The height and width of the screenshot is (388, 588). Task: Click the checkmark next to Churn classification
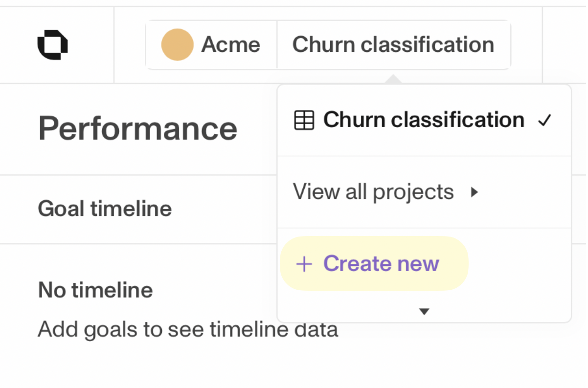pyautogui.click(x=544, y=120)
